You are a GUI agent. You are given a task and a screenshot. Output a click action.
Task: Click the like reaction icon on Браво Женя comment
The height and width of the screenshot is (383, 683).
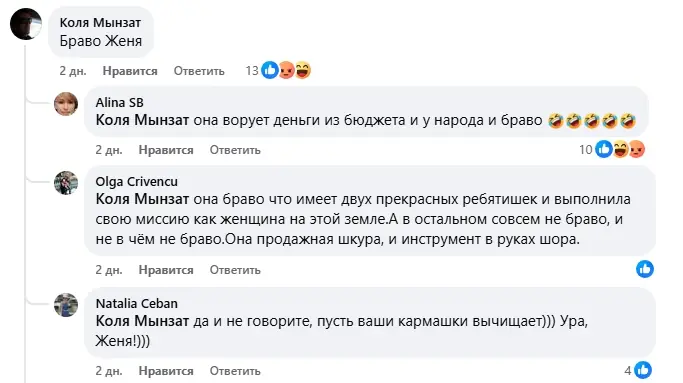point(270,70)
